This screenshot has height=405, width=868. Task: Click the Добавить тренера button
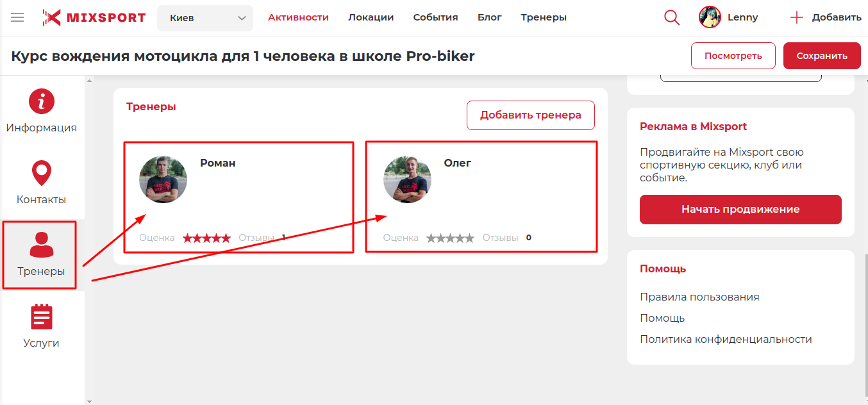[x=531, y=115]
